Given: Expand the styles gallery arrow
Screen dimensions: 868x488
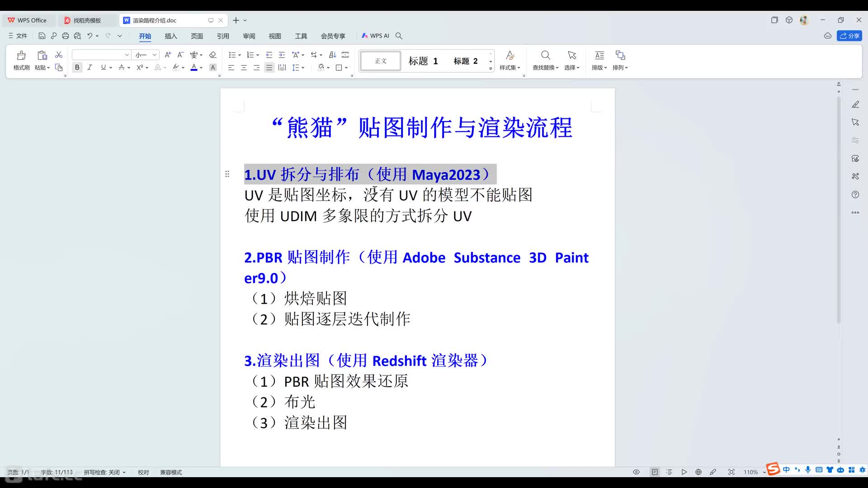Looking at the screenshot, I should pos(491,69).
